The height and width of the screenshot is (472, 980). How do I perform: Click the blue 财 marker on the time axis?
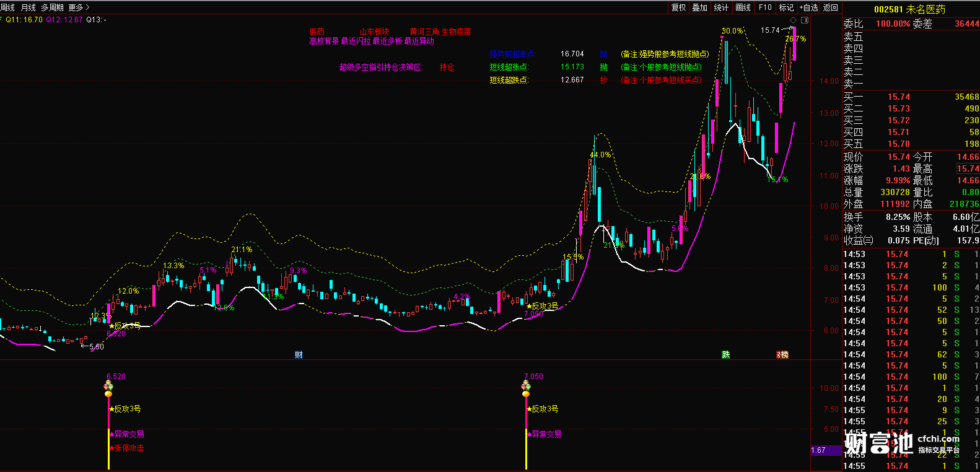299,355
